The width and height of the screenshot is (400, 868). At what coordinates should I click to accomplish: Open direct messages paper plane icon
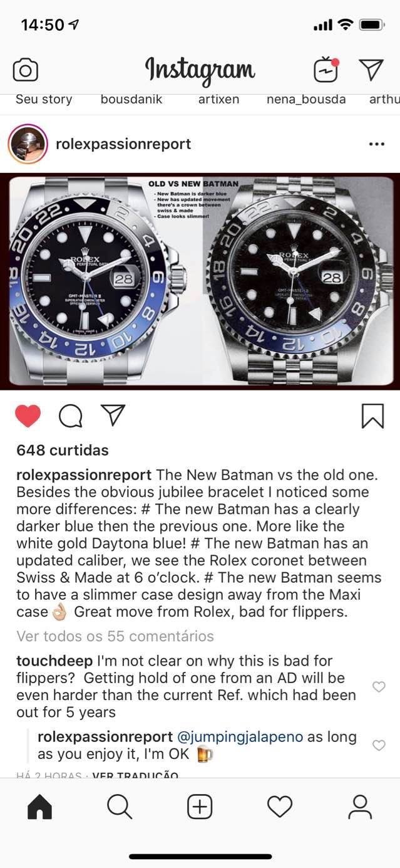[x=371, y=70]
